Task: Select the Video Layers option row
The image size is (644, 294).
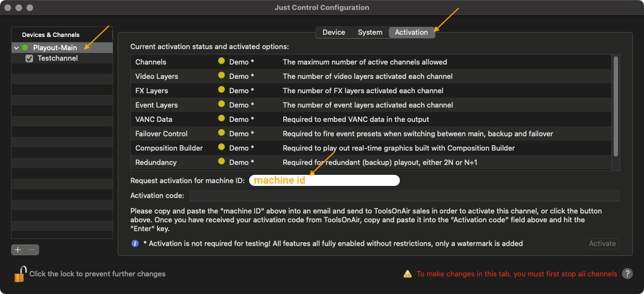Action: 371,76
